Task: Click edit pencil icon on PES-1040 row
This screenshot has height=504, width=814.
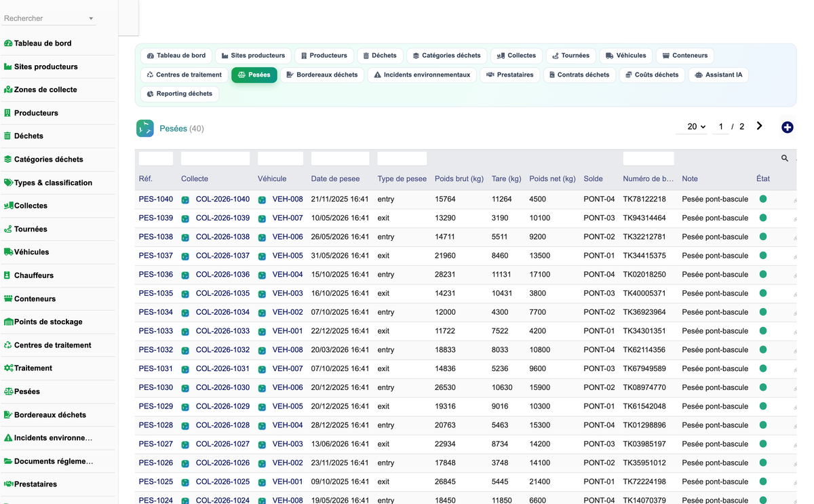Action: pyautogui.click(x=795, y=200)
